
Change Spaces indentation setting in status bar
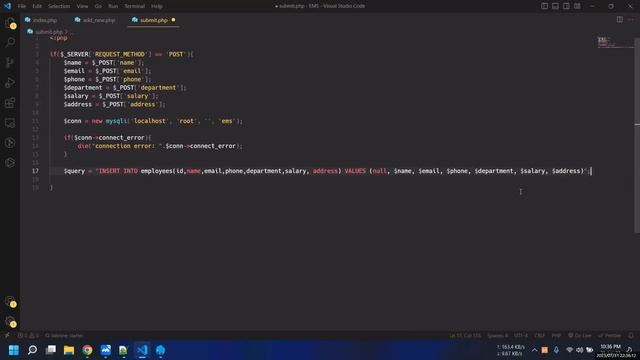[498, 336]
